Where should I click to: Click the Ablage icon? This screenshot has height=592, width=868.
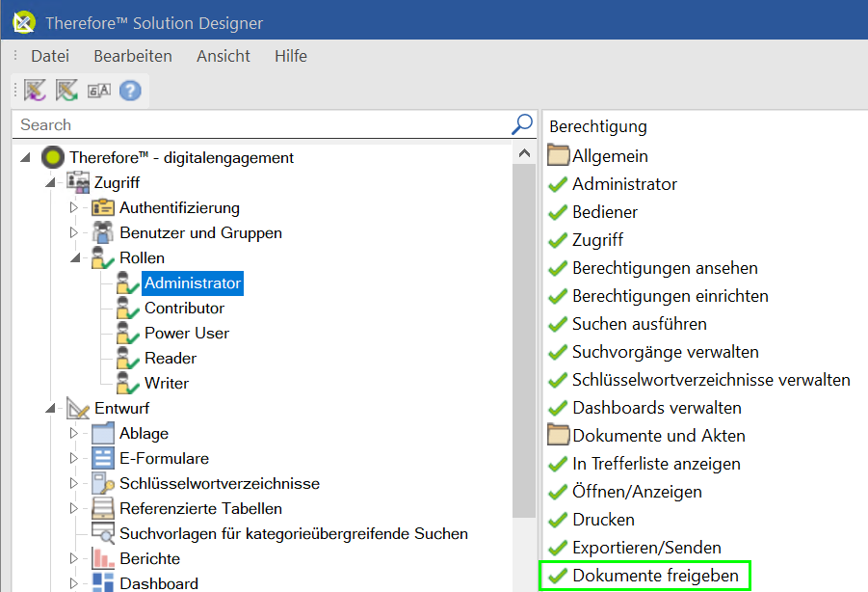coord(103,433)
